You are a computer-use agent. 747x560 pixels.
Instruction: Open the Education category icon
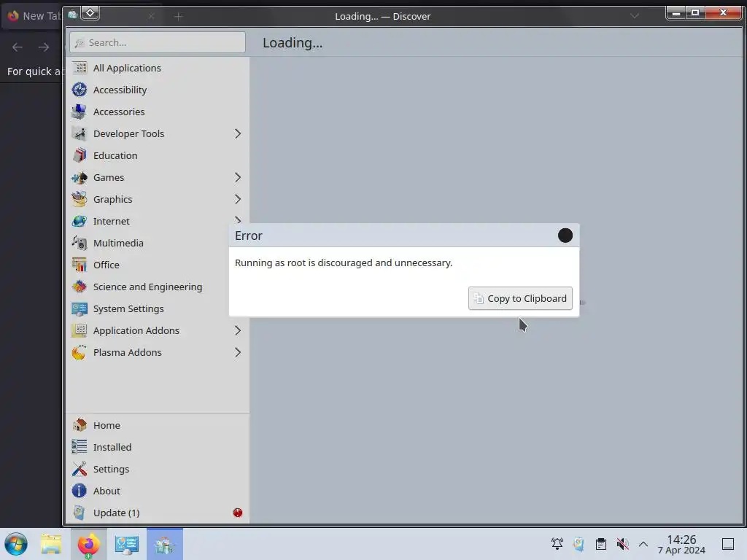79,155
